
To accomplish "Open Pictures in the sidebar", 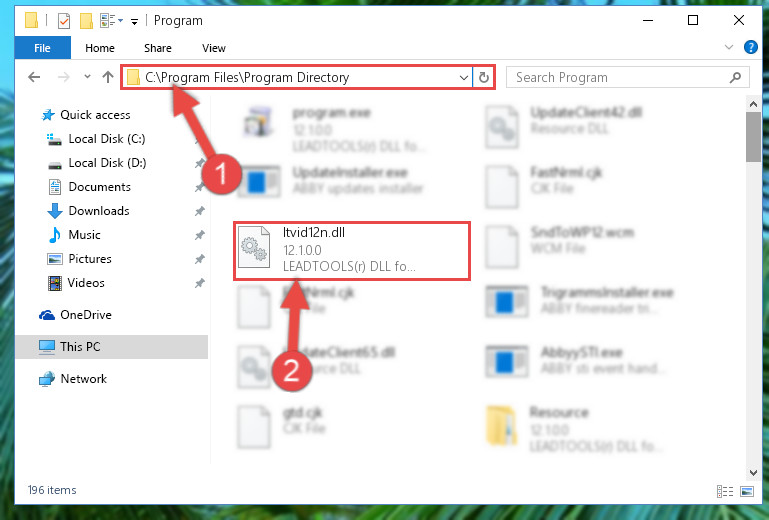I will click(x=79, y=259).
